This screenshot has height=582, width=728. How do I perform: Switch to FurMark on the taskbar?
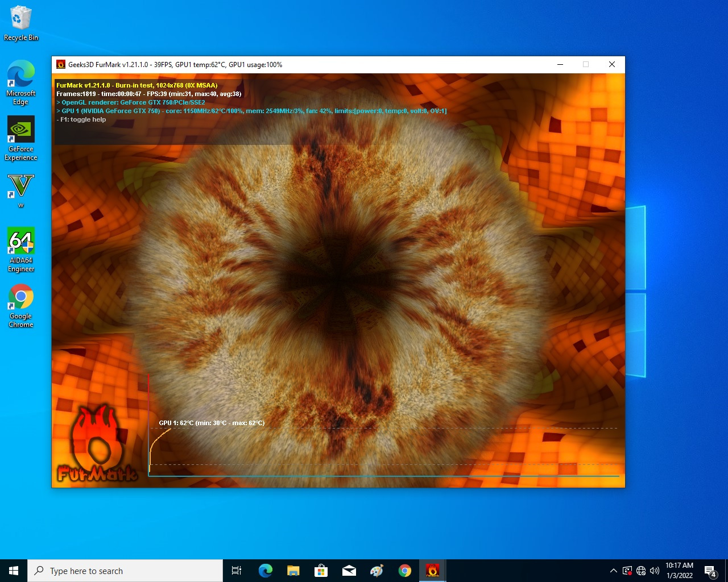(x=432, y=571)
